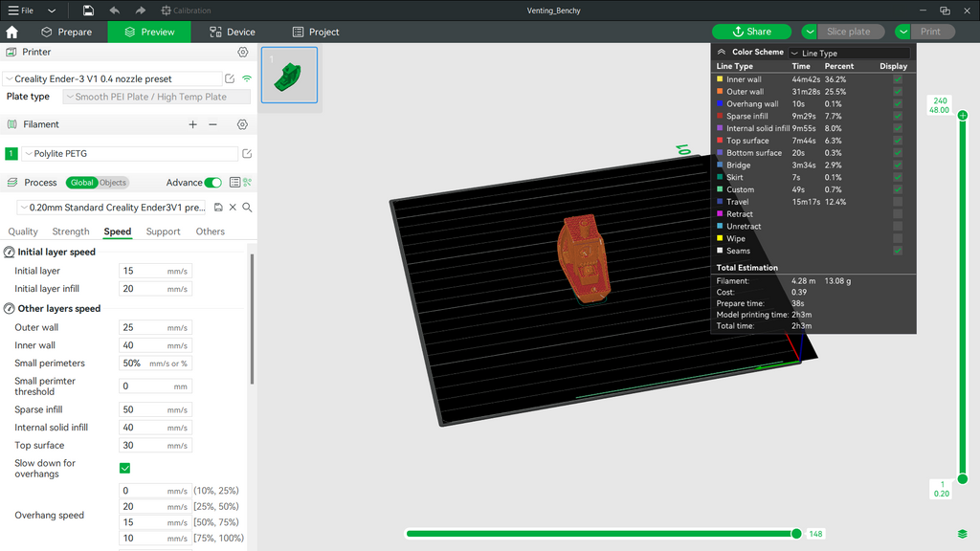980x551 pixels.
Task: Edit the printer preset icon
Action: click(230, 78)
